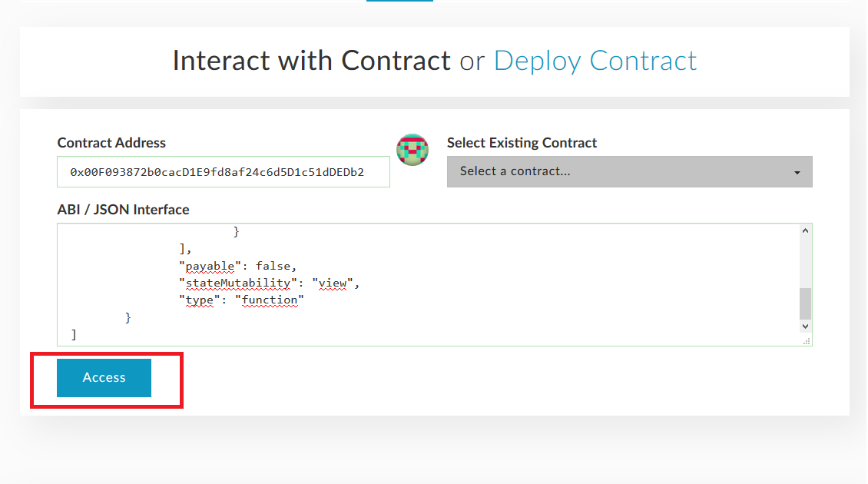Click the ABI textarea scrollbar thumb
The width and height of the screenshot is (868, 484).
[805, 303]
